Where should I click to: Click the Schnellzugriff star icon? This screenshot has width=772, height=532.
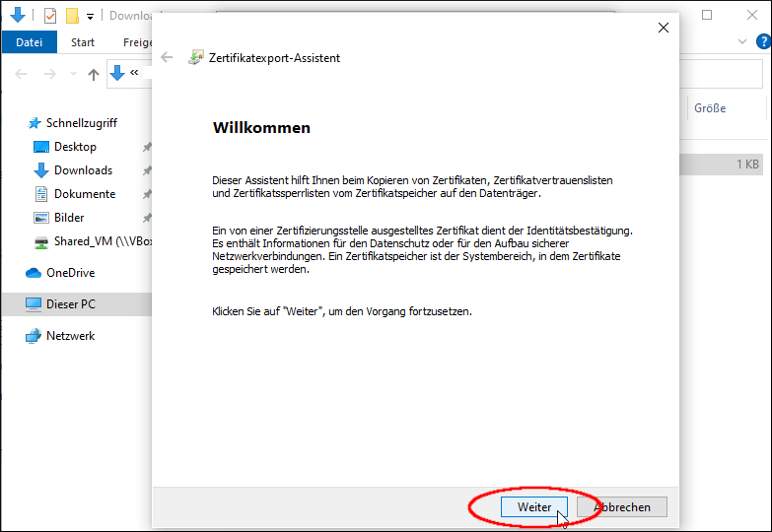pos(34,123)
